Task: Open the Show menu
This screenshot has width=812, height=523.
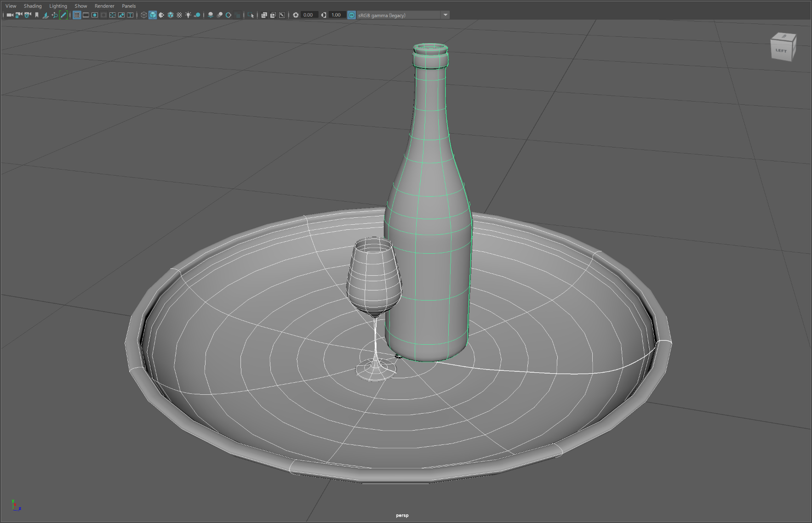Action: (81, 6)
